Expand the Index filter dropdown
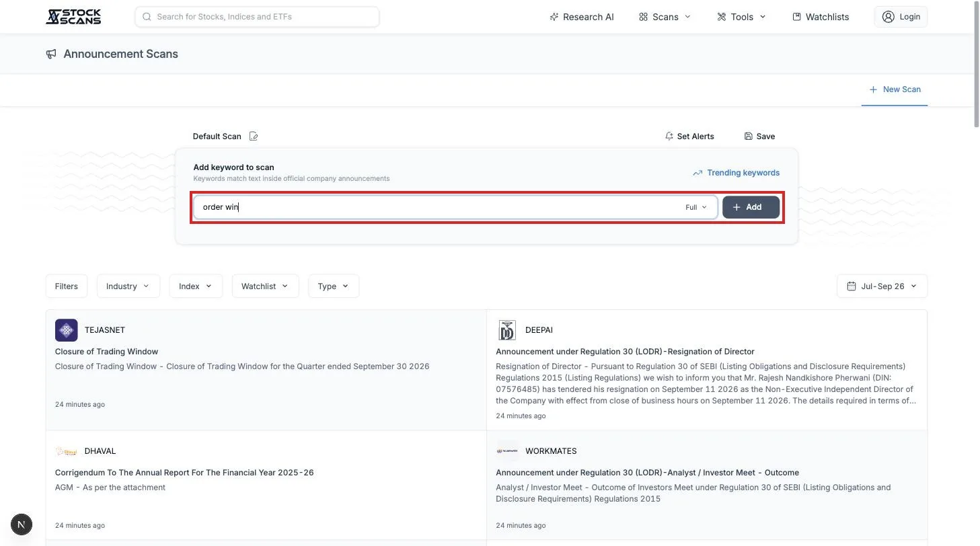Viewport: 980px width, 546px height. (x=196, y=286)
